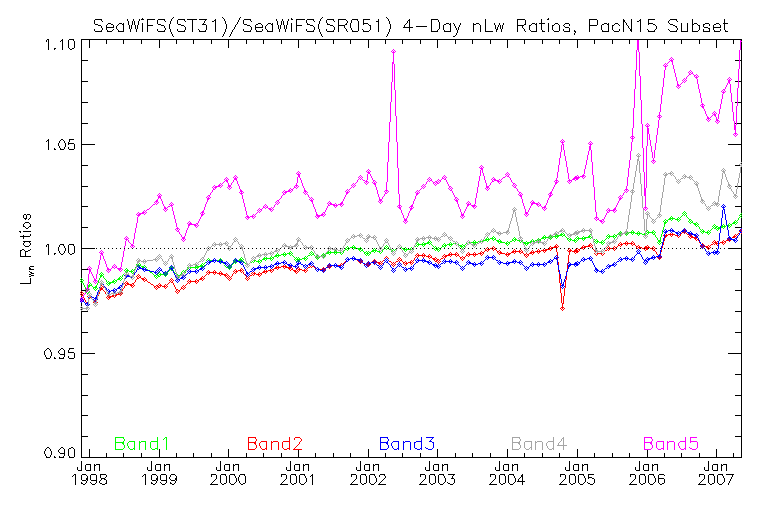
Task: Click the Jan 2004 x-axis label
Action: point(507,473)
